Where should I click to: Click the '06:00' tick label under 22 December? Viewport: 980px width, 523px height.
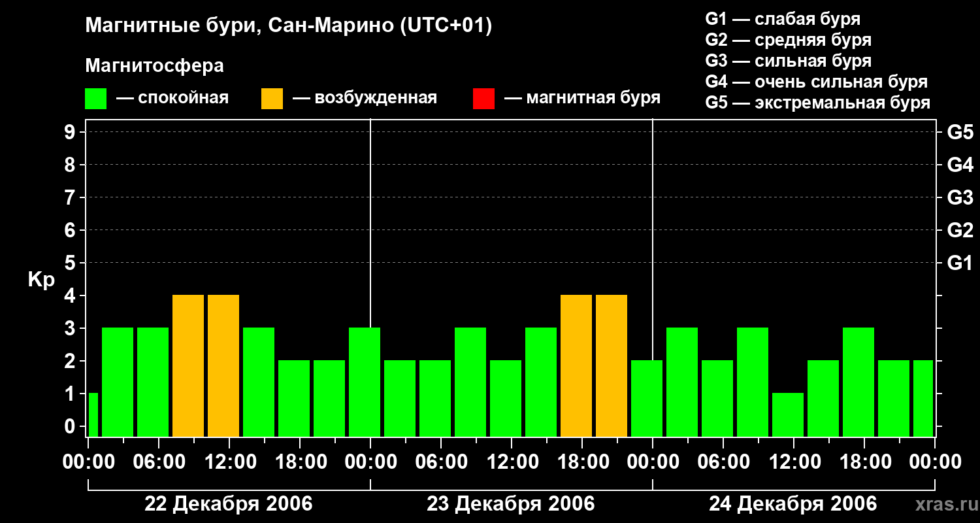[x=159, y=462]
